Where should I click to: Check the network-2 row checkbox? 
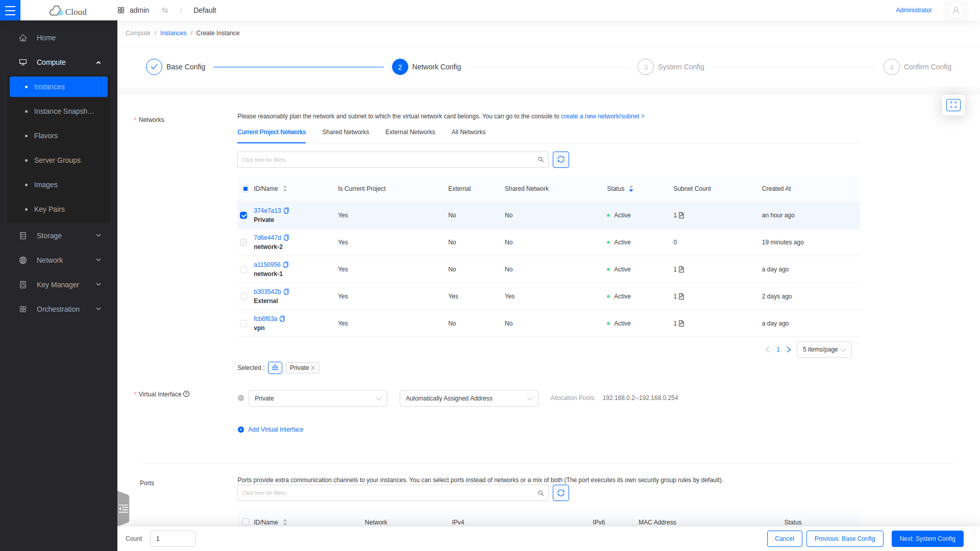pos(243,242)
